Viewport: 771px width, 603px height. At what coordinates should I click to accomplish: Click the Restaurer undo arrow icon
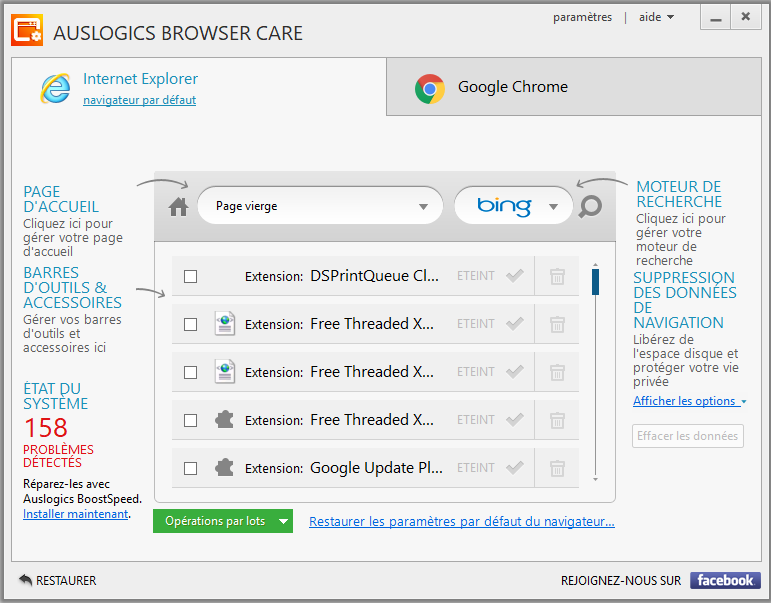pyautogui.click(x=25, y=580)
